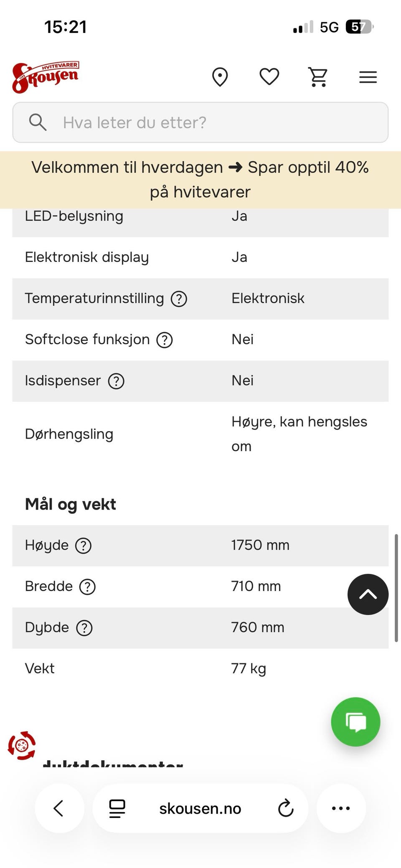Open the browser more options menu

(341, 808)
